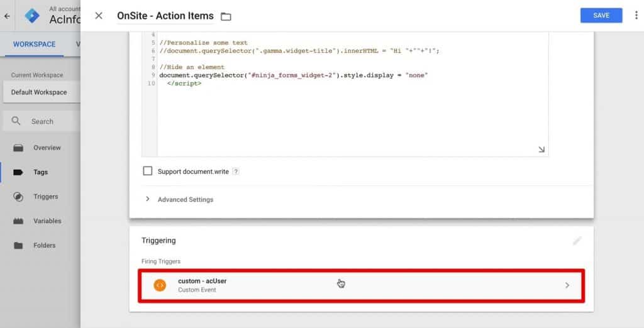Open the help icon beside Support document.write

pos(236,172)
